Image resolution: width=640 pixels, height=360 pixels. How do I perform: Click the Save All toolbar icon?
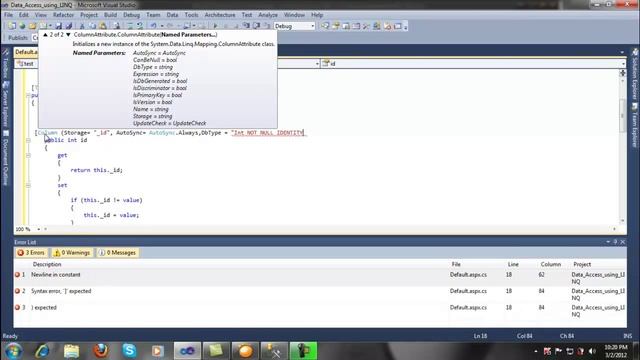click(69, 26)
